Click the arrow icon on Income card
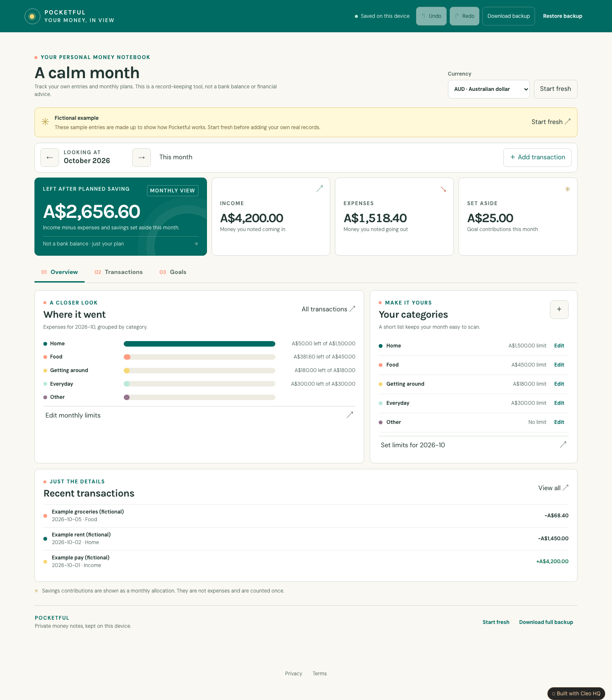This screenshot has height=700, width=612. point(320,189)
